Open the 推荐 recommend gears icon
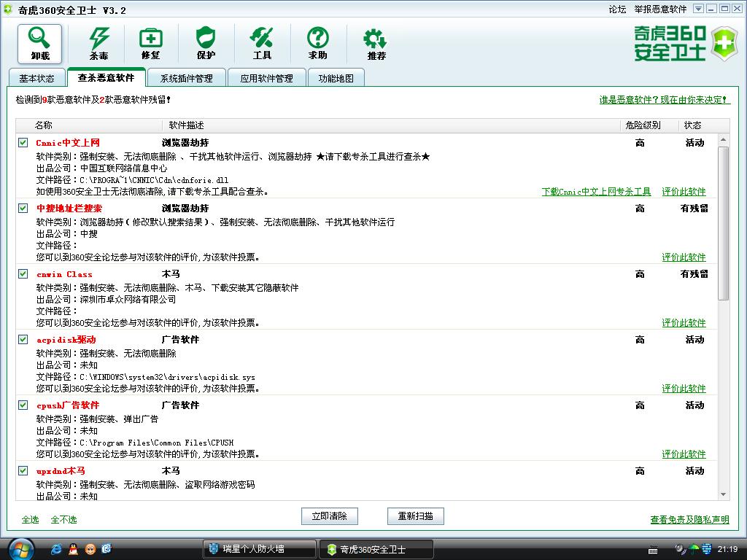 pos(376,44)
